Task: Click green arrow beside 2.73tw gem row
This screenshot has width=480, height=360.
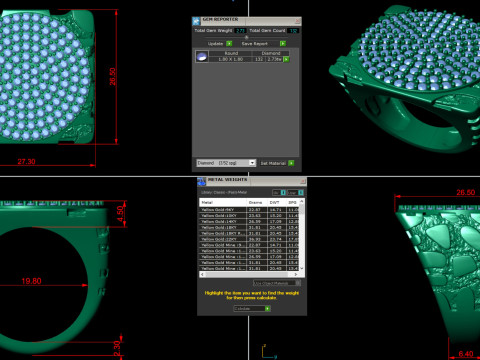Action: click(x=286, y=59)
